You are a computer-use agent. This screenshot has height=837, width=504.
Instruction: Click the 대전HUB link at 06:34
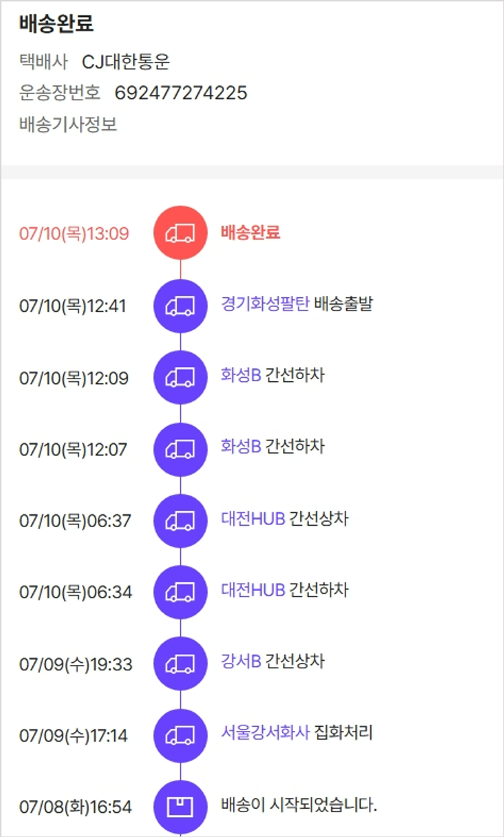click(x=253, y=590)
